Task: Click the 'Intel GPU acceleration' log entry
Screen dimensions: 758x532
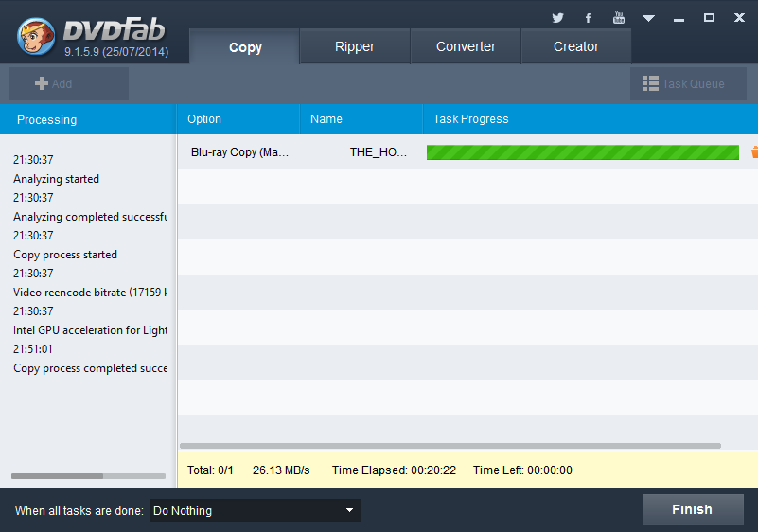Action: point(90,329)
